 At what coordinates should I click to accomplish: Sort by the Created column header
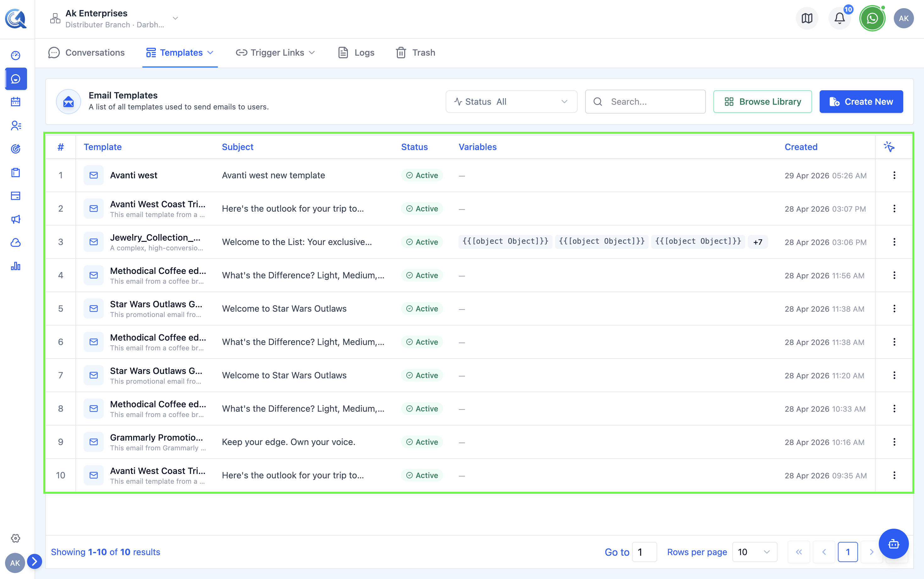pyautogui.click(x=801, y=147)
